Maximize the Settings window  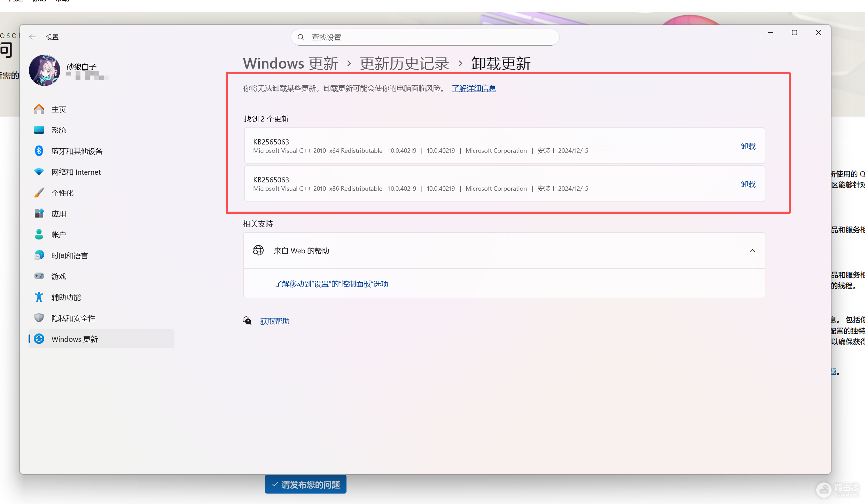[x=794, y=33]
